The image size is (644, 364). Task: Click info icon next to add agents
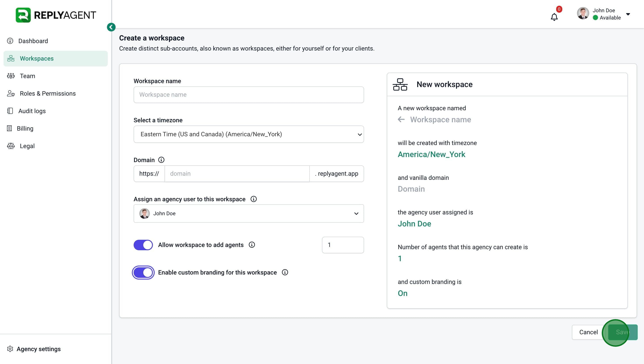(252, 245)
